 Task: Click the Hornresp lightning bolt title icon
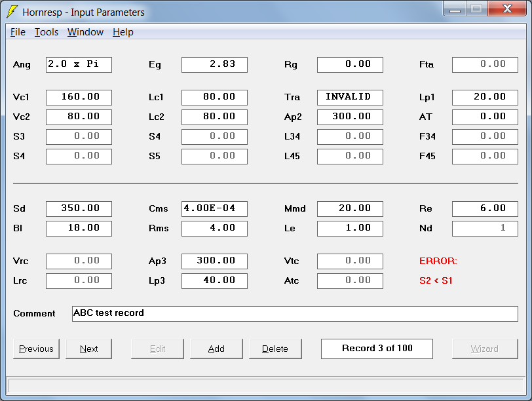12,12
